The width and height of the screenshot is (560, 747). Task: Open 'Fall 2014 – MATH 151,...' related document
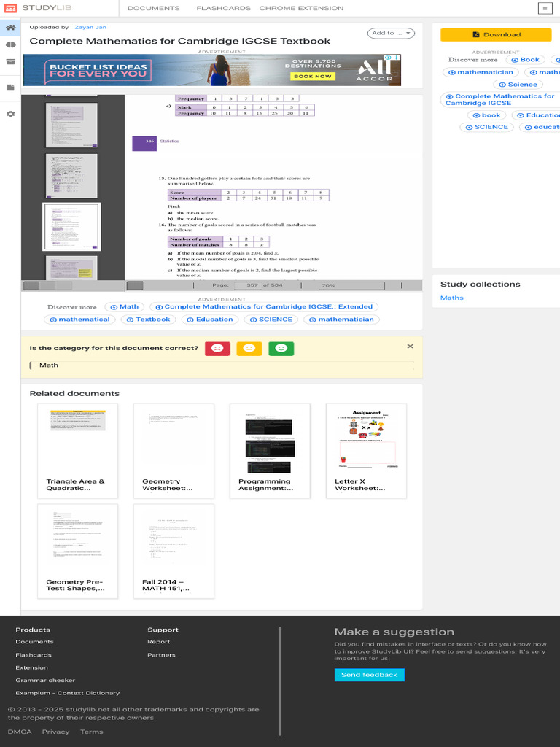pyautogui.click(x=174, y=551)
